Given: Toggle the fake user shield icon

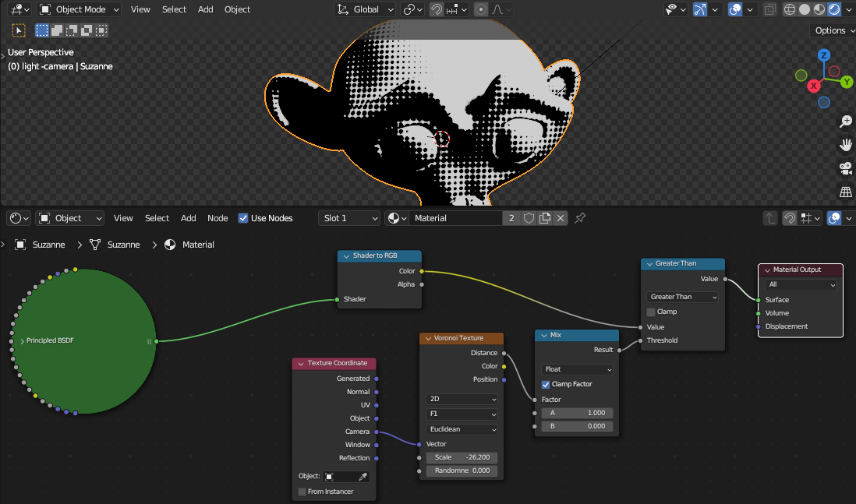Looking at the screenshot, I should click(529, 218).
